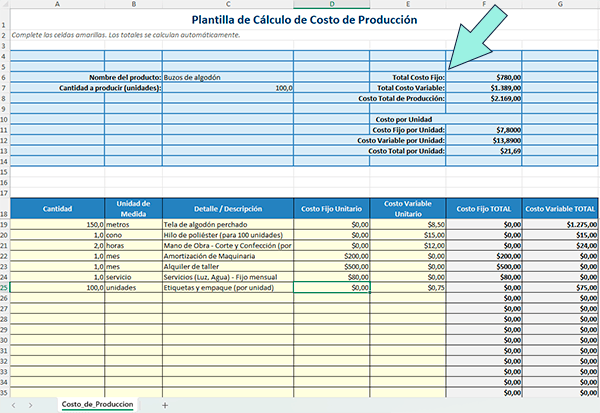Click the product name cell Buzos de algodón
The height and width of the screenshot is (413, 600).
click(227, 77)
